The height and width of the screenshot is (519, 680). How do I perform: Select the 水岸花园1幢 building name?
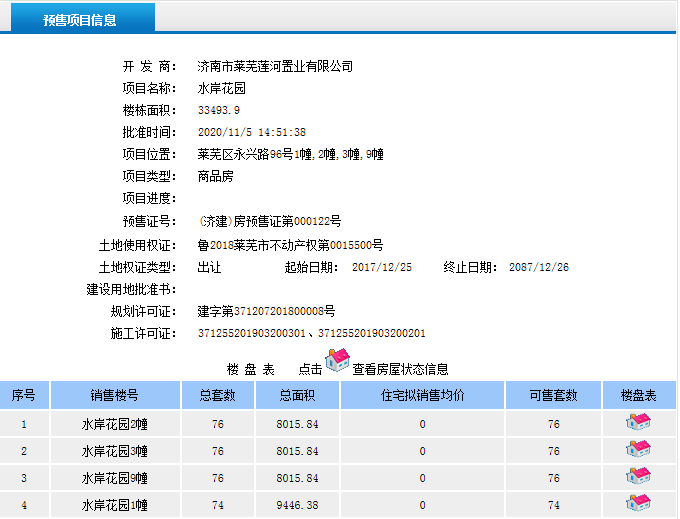pyautogui.click(x=115, y=505)
